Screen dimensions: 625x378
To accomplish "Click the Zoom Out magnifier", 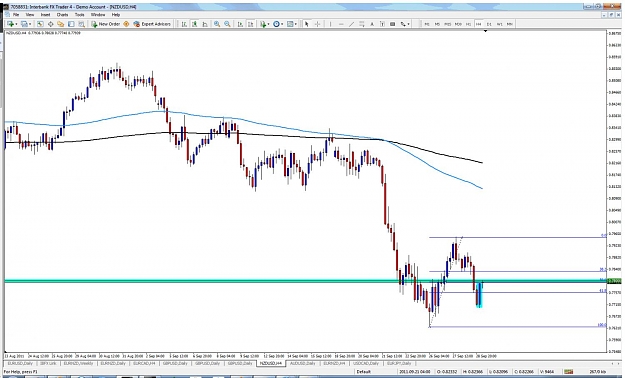I will coord(227,24).
